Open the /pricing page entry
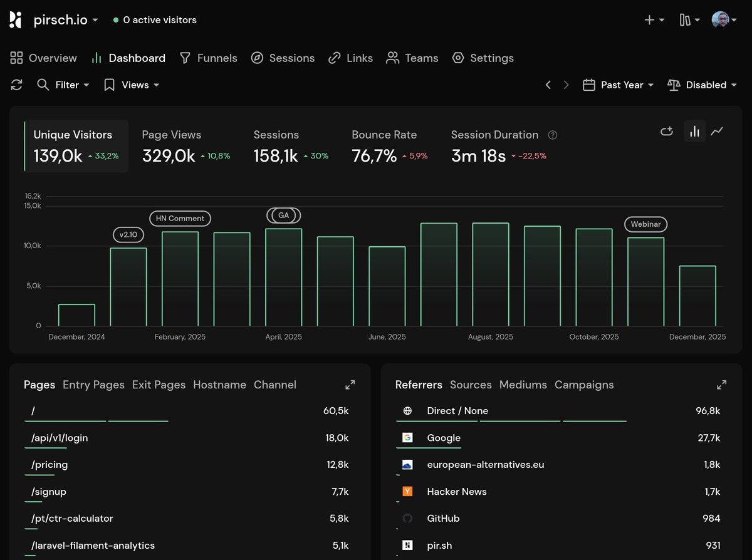 point(48,465)
